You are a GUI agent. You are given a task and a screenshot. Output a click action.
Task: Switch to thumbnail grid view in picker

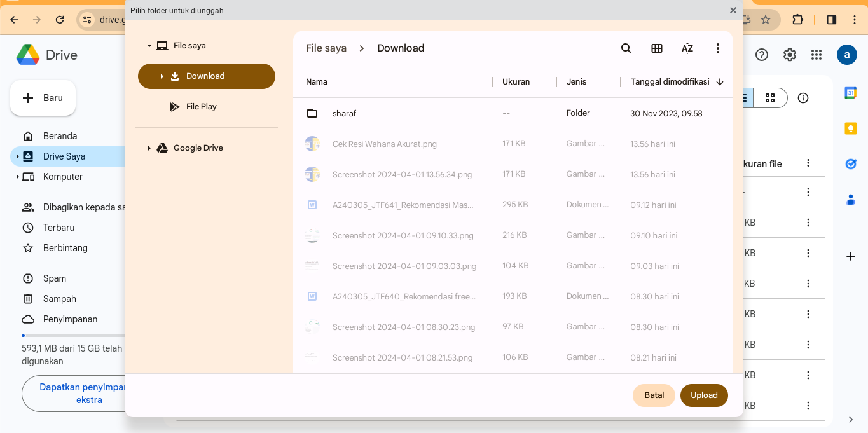pos(657,48)
